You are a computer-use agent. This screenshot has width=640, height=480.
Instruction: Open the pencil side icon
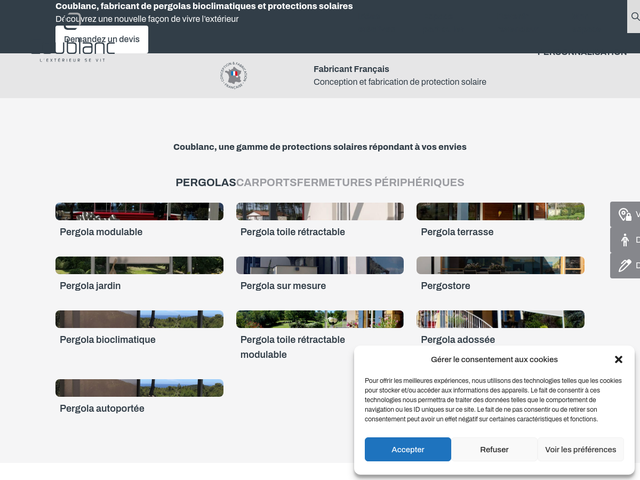(x=624, y=265)
